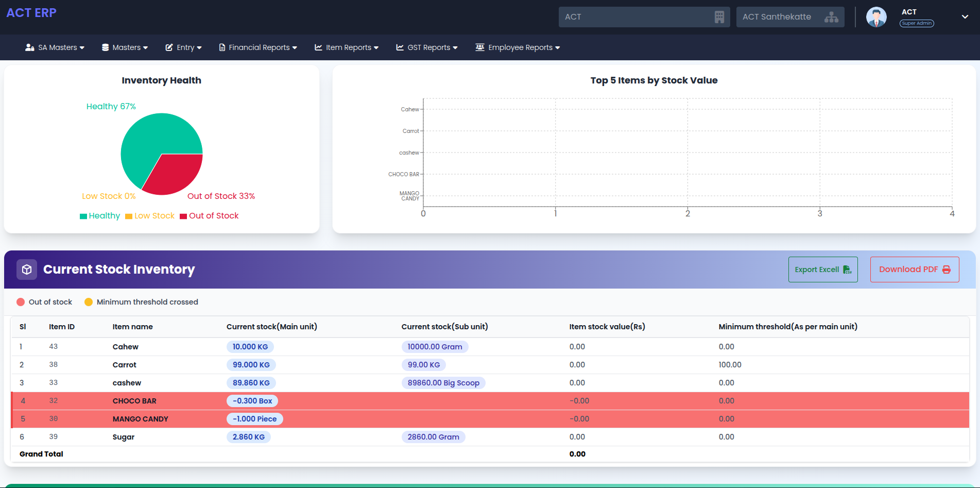Expand the Financial Reports dropdown
Screen dimensions: 980x488
click(258, 47)
